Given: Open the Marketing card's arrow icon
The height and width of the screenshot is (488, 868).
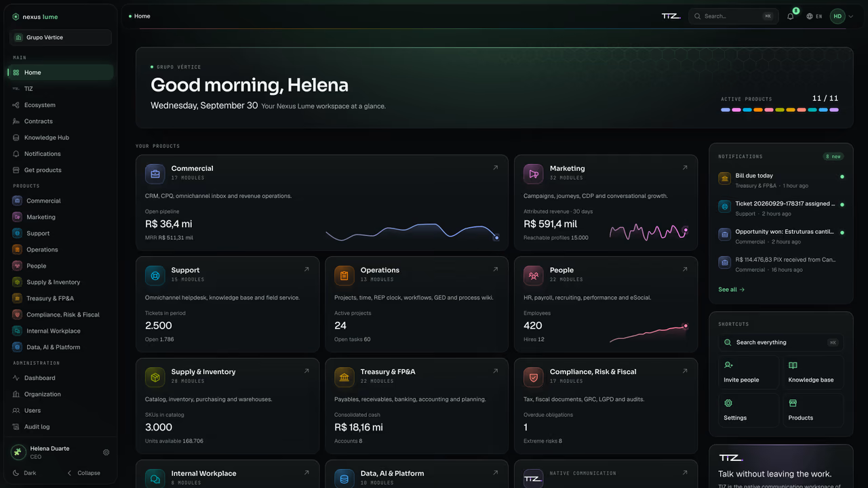Looking at the screenshot, I should (x=685, y=168).
